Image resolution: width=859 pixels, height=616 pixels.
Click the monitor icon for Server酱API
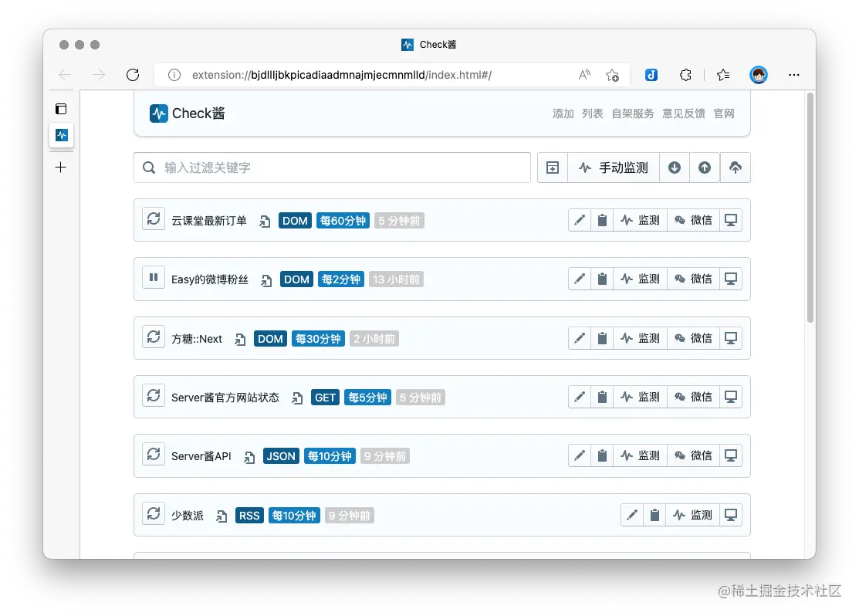(x=731, y=455)
